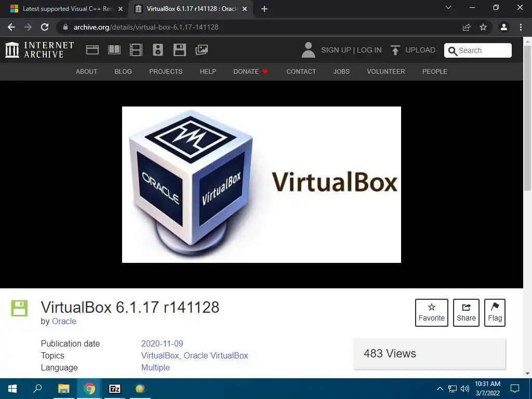This screenshot has height=399, width=532.
Task: Click the LOG IN link
Action: 369,50
